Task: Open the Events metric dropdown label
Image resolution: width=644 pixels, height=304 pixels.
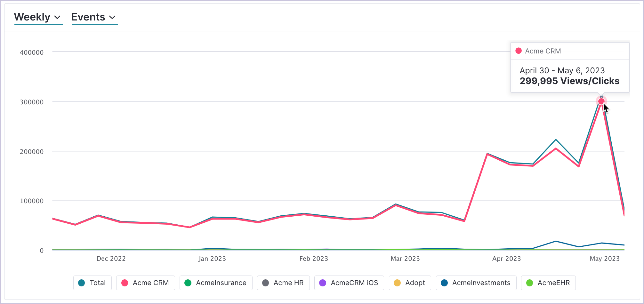Action: (x=88, y=17)
